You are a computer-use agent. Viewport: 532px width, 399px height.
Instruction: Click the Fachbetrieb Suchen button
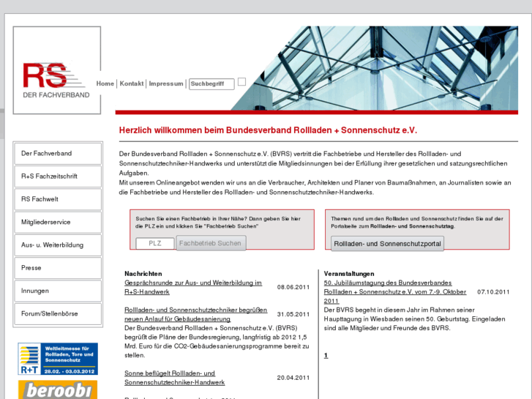point(211,243)
